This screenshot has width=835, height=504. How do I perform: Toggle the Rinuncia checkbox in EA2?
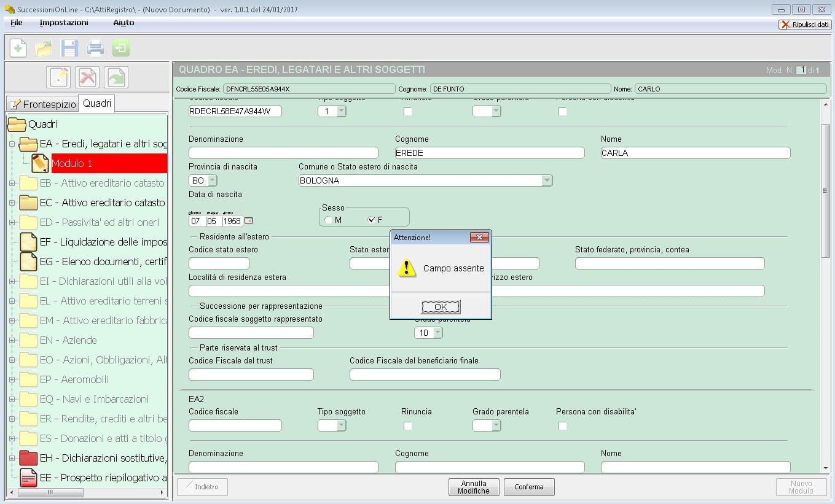pyautogui.click(x=407, y=425)
